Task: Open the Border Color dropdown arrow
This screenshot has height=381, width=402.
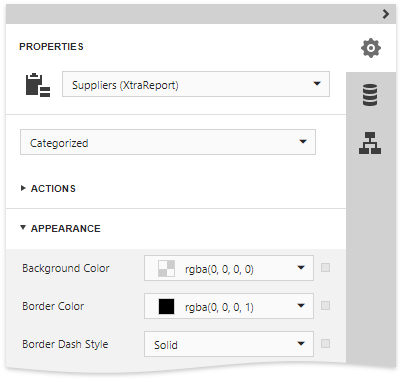Action: 301,306
